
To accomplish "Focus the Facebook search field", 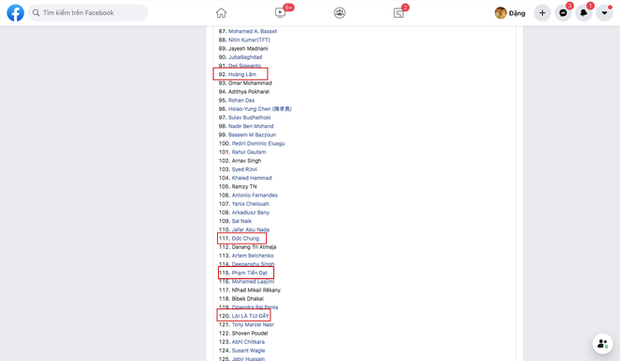I will point(88,13).
